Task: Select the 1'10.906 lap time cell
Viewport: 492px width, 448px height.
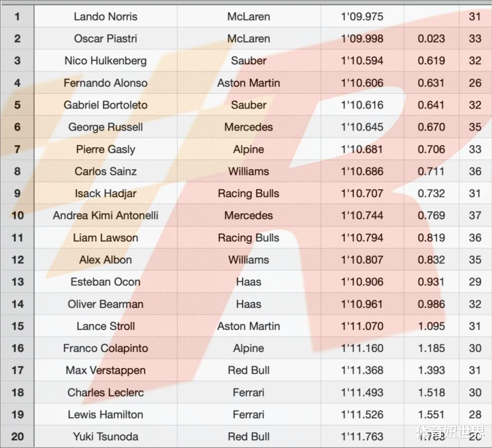Action: [362, 282]
